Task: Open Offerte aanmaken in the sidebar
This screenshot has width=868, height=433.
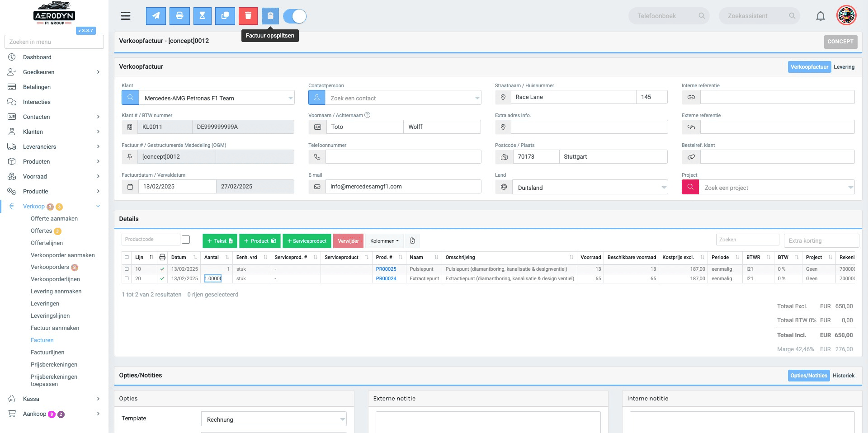Action: (x=54, y=218)
